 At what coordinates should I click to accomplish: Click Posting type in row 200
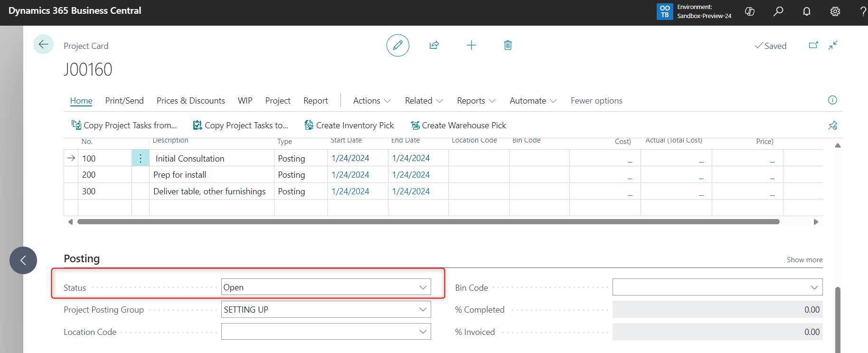[292, 175]
